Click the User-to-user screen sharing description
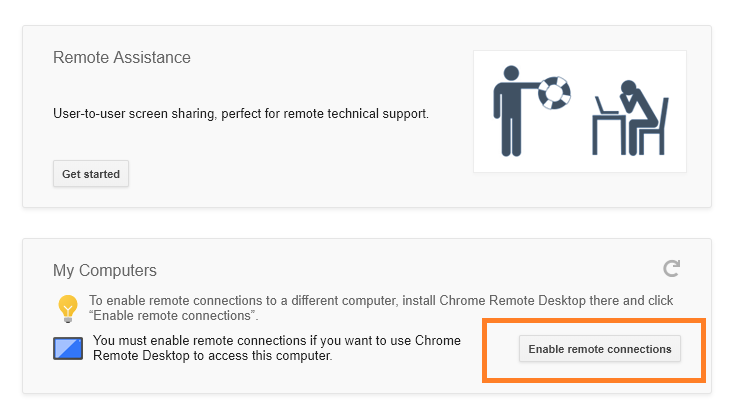The width and height of the screenshot is (738, 418). [x=241, y=114]
